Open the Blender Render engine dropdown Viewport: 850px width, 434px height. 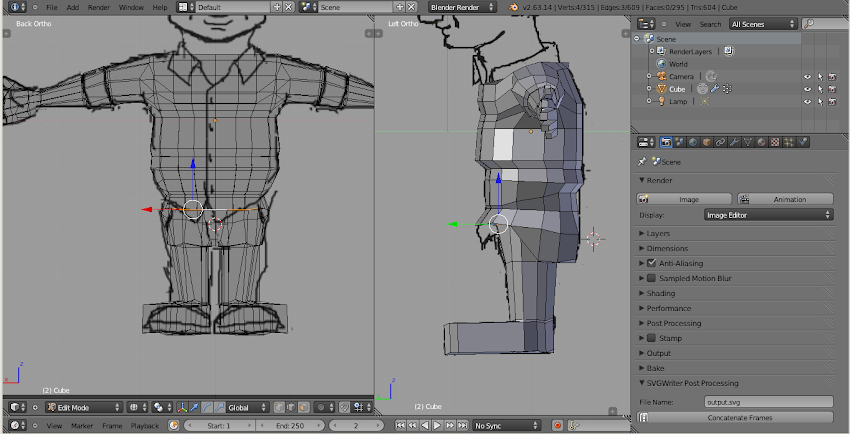pos(462,7)
